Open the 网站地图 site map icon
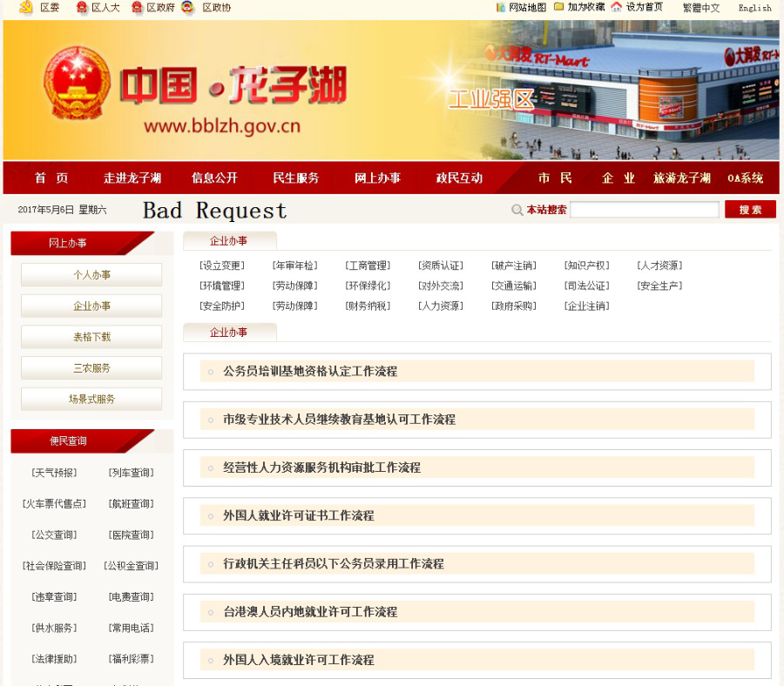Viewport: 784px width, 686px height. point(503,8)
